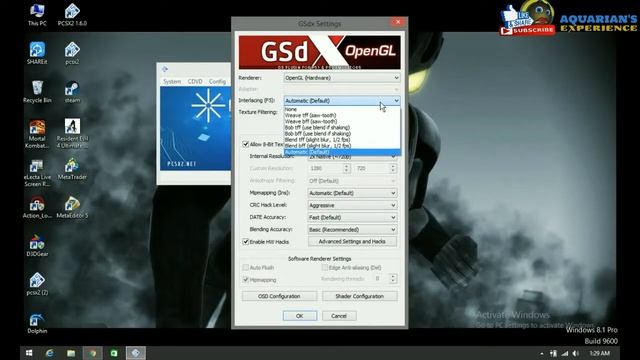This screenshot has height=360, width=640.
Task: Launch Internet Explorer from taskbar
Action: coord(50,353)
